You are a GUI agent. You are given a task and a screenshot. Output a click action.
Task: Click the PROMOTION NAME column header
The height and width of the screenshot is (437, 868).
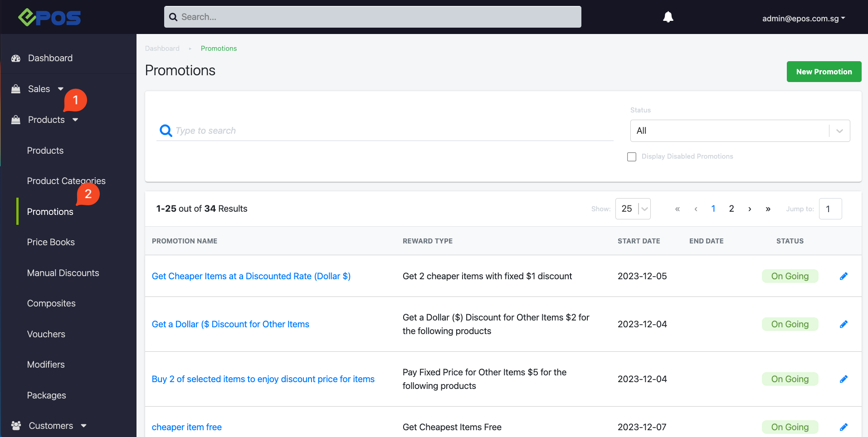click(185, 241)
